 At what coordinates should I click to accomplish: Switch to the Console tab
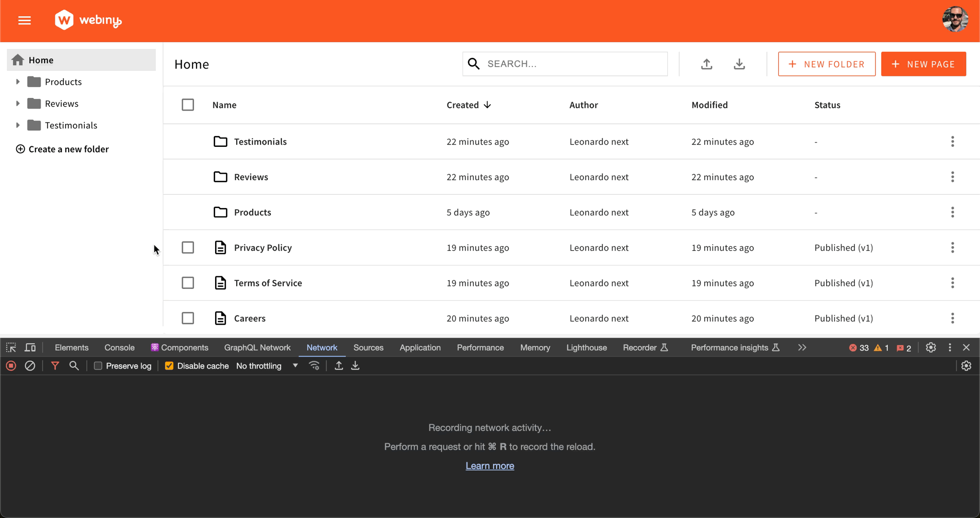click(x=119, y=348)
